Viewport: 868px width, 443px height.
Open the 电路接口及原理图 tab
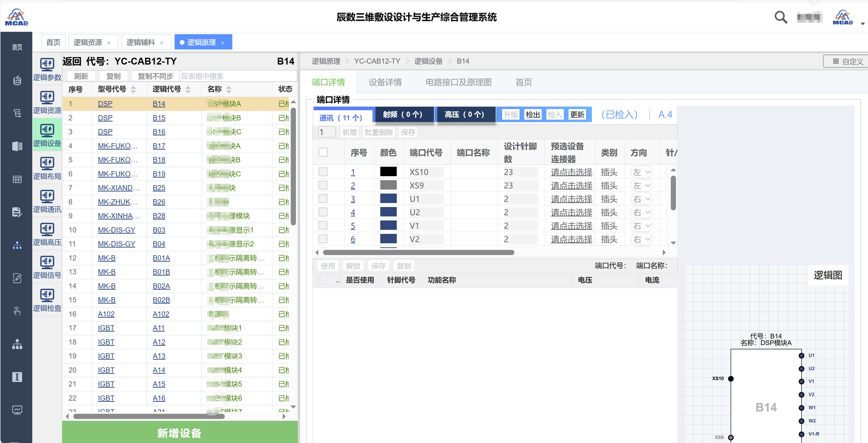click(458, 82)
